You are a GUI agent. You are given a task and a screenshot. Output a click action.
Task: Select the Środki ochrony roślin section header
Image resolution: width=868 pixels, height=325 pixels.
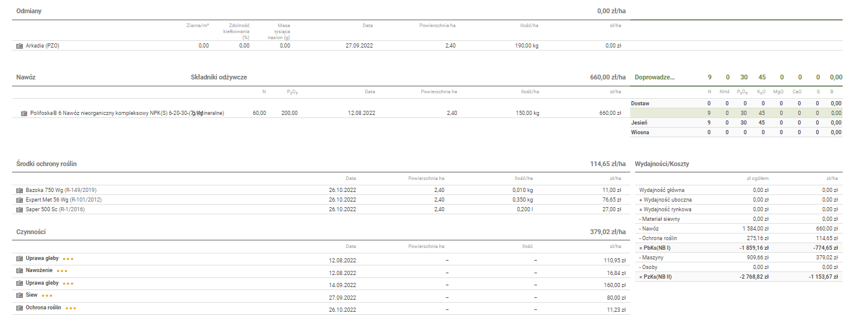tap(46, 164)
